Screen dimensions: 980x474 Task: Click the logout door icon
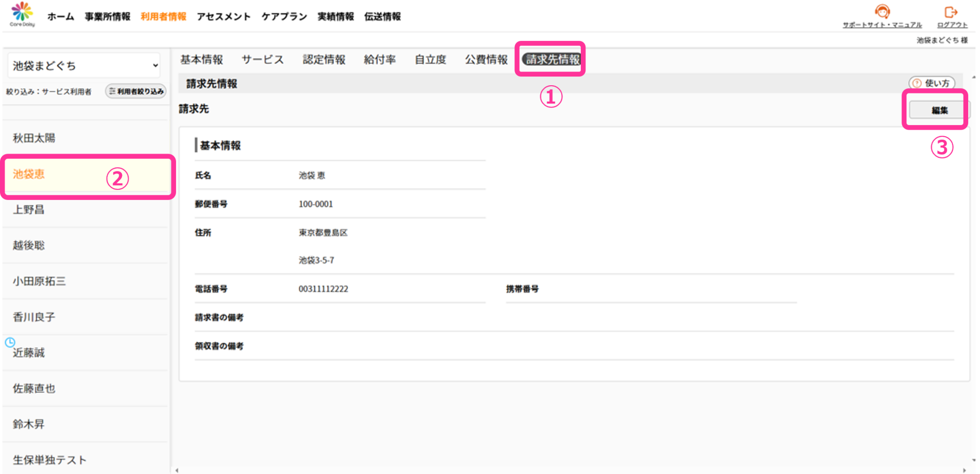[x=951, y=12]
